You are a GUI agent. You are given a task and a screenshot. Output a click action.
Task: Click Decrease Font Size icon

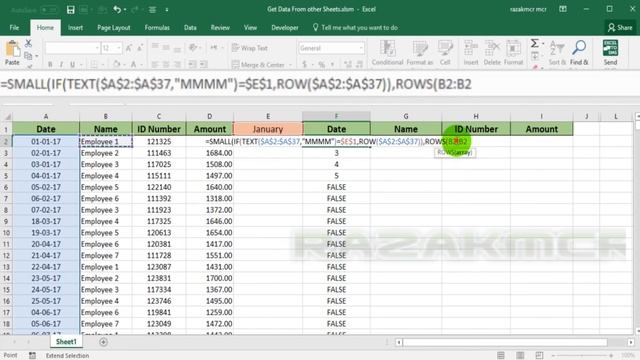(x=140, y=48)
